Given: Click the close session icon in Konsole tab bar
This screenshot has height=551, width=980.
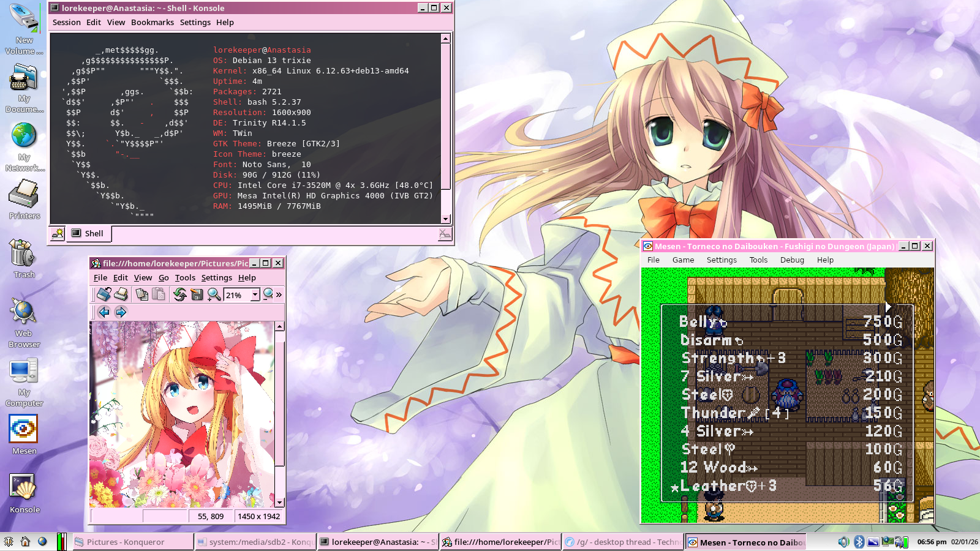Looking at the screenshot, I should click(445, 233).
